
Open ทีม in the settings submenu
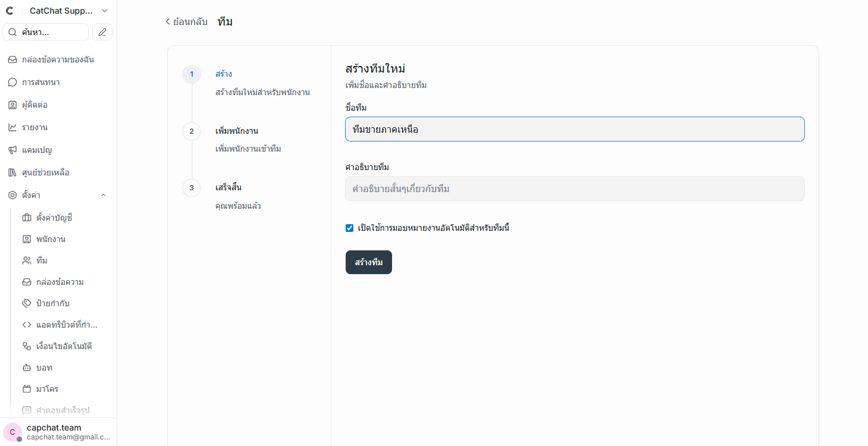(42, 260)
